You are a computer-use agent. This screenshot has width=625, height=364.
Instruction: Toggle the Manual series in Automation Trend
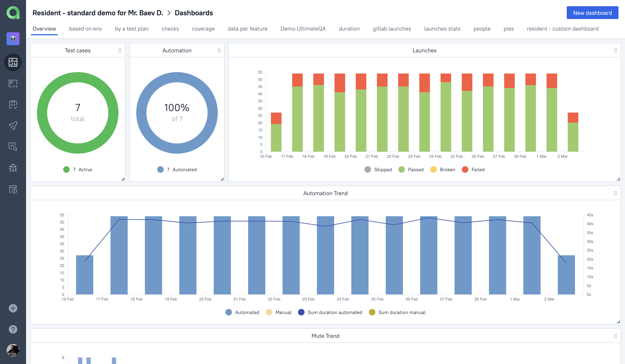pyautogui.click(x=279, y=312)
